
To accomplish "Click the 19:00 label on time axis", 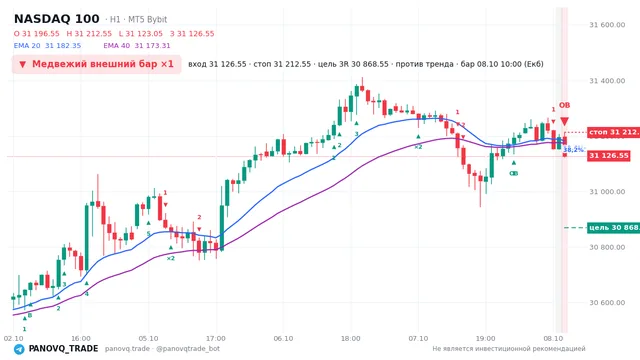I will (x=486, y=339).
